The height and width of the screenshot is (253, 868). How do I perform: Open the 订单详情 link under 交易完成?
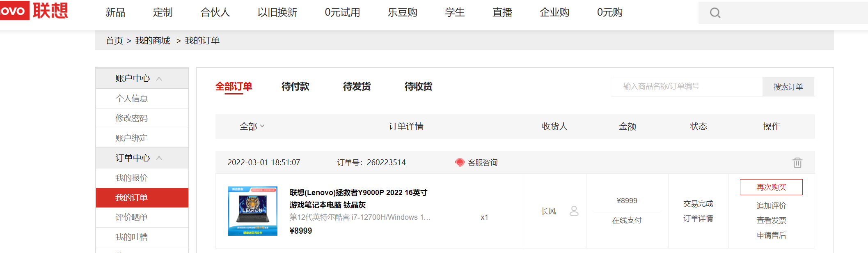pos(698,218)
